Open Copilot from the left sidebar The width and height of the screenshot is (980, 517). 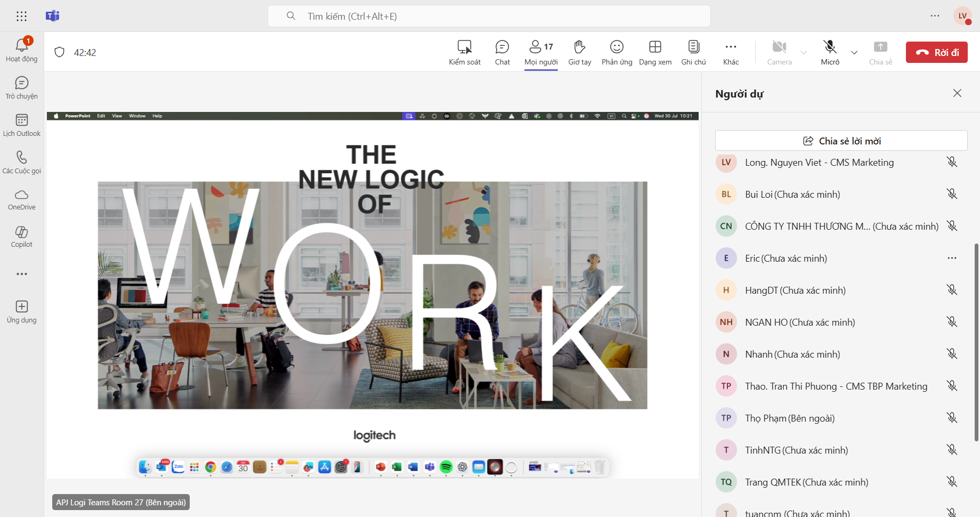pyautogui.click(x=22, y=237)
